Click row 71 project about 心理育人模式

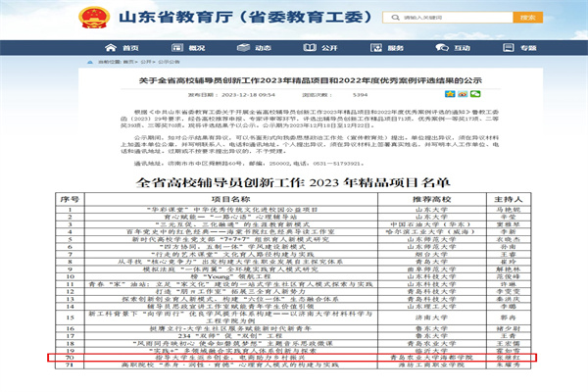coord(230,365)
